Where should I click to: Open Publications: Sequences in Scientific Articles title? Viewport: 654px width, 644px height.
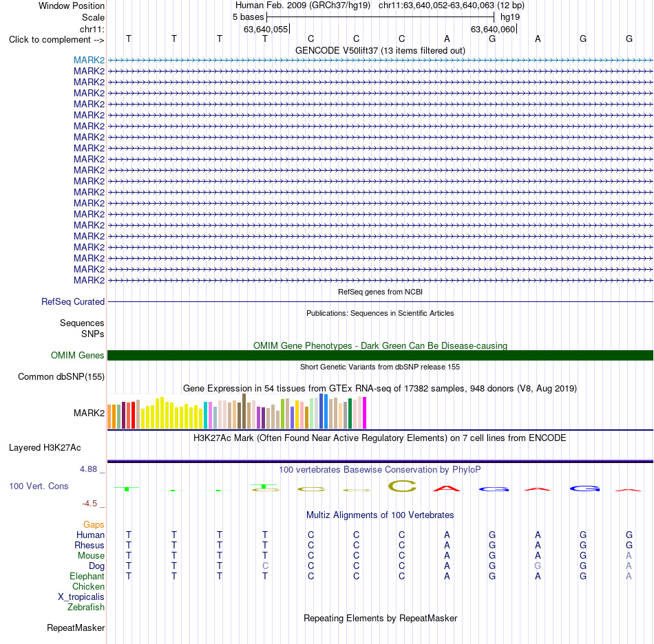380,313
